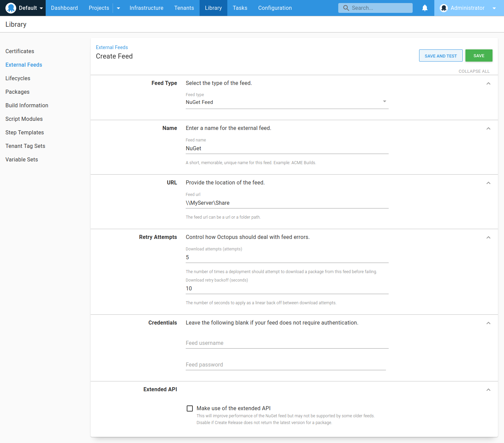Collapse the Feed Type section chevron

(x=488, y=84)
